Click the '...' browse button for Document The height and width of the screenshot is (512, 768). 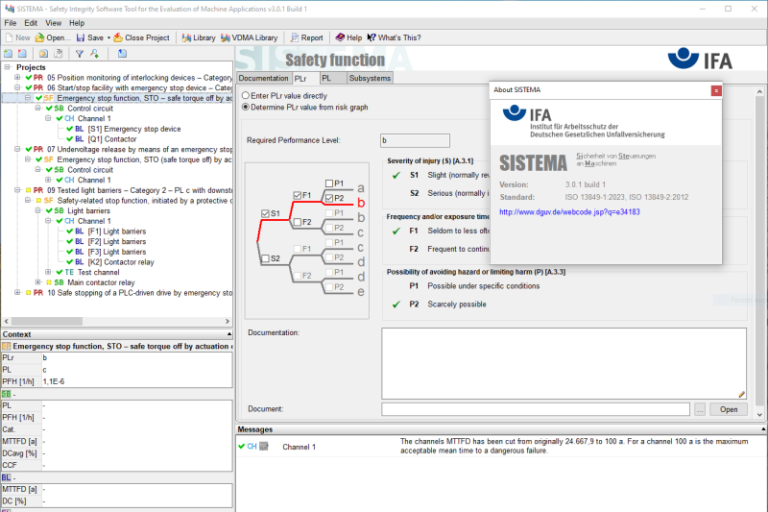coord(700,410)
